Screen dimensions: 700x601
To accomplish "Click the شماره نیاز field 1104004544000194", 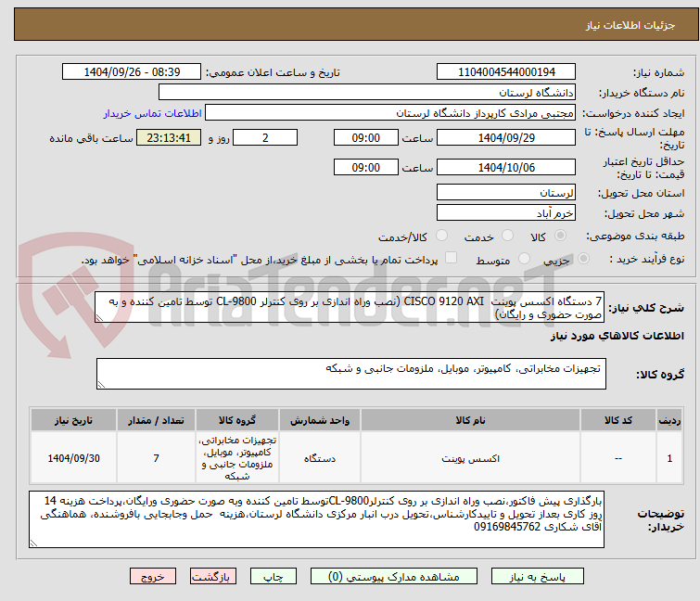I will pyautogui.click(x=506, y=72).
